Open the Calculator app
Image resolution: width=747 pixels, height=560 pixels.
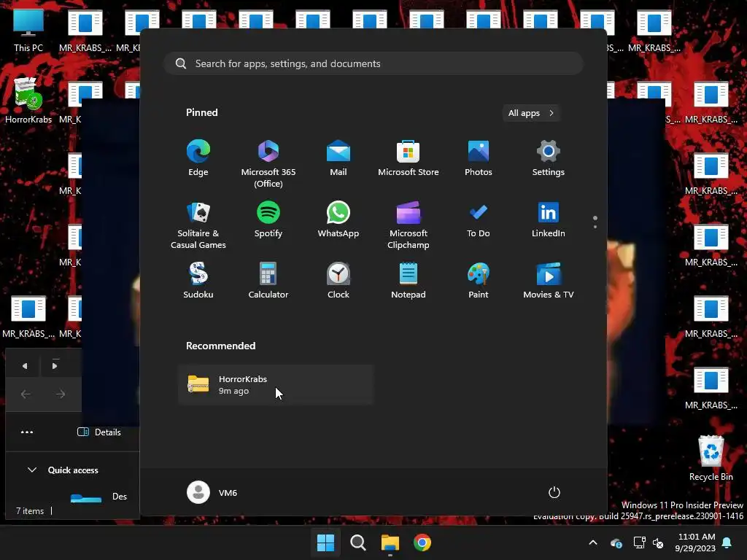268,281
